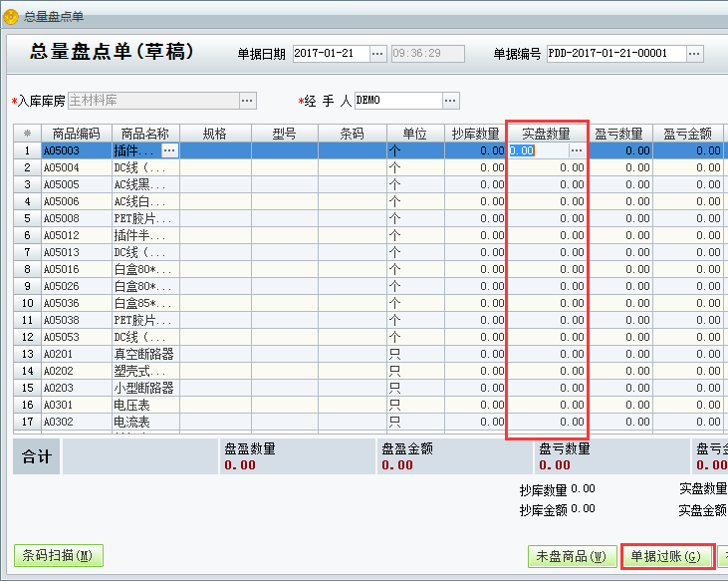The width and height of the screenshot is (728, 581).
Task: Select product code A05006 cell
Action: pyautogui.click(x=77, y=201)
